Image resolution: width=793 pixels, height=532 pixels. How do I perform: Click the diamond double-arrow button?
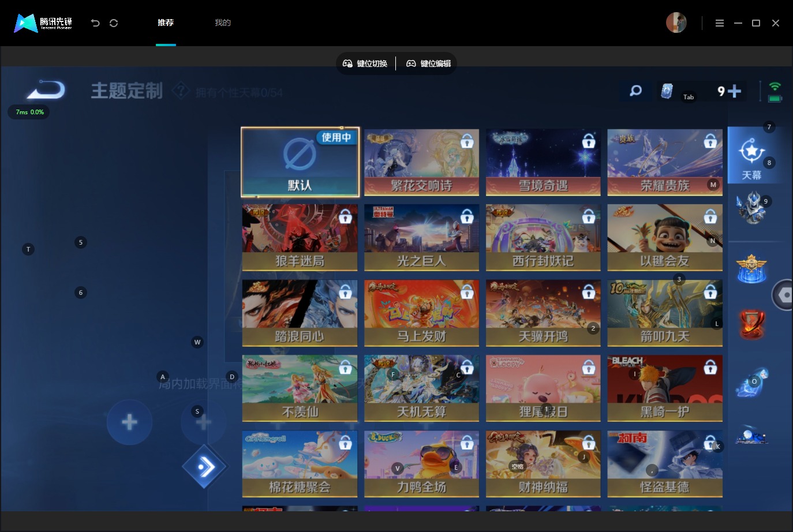[205, 466]
